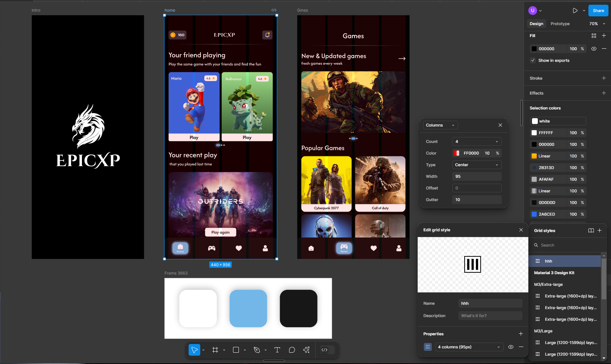Select the Text tool
Image resolution: width=611 pixels, height=364 pixels.
coord(277,350)
